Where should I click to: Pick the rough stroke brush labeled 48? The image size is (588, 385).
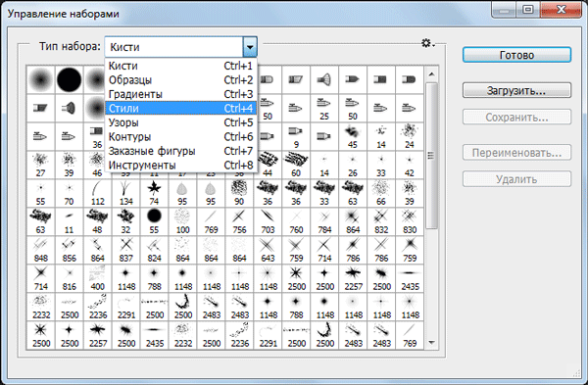97,222
